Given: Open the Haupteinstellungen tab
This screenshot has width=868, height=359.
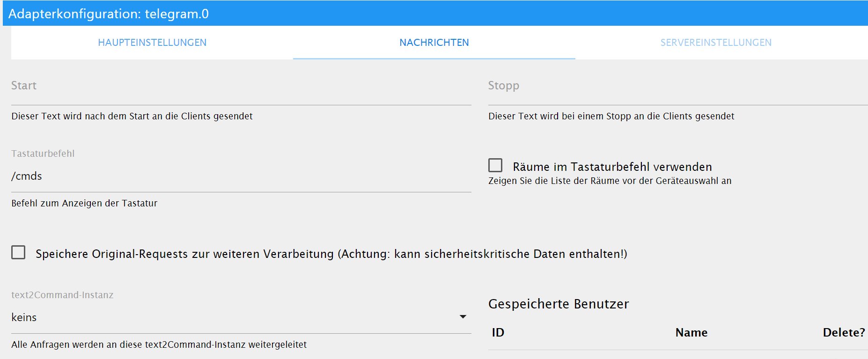Looking at the screenshot, I should click(x=152, y=43).
